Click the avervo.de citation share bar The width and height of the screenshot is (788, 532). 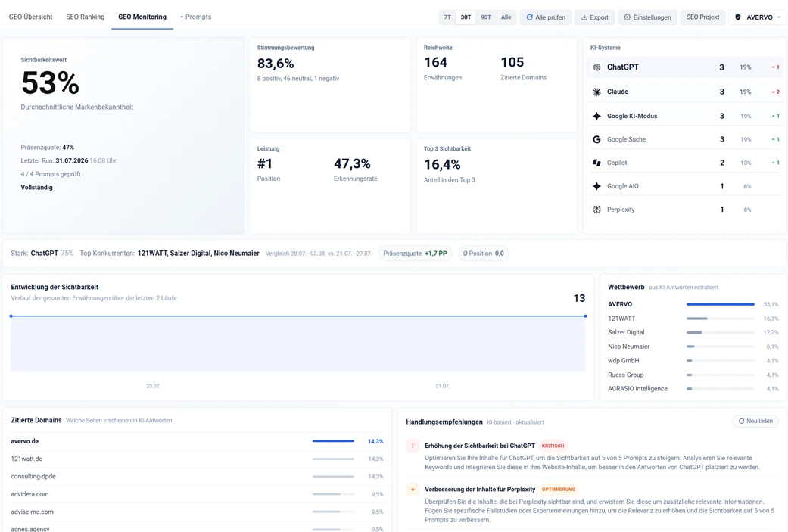pyautogui.click(x=333, y=441)
